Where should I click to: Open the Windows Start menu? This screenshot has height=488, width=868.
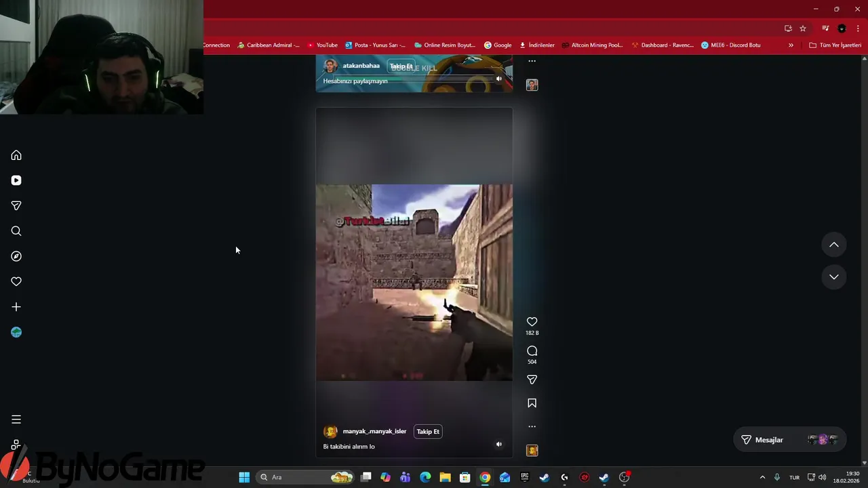tap(244, 477)
